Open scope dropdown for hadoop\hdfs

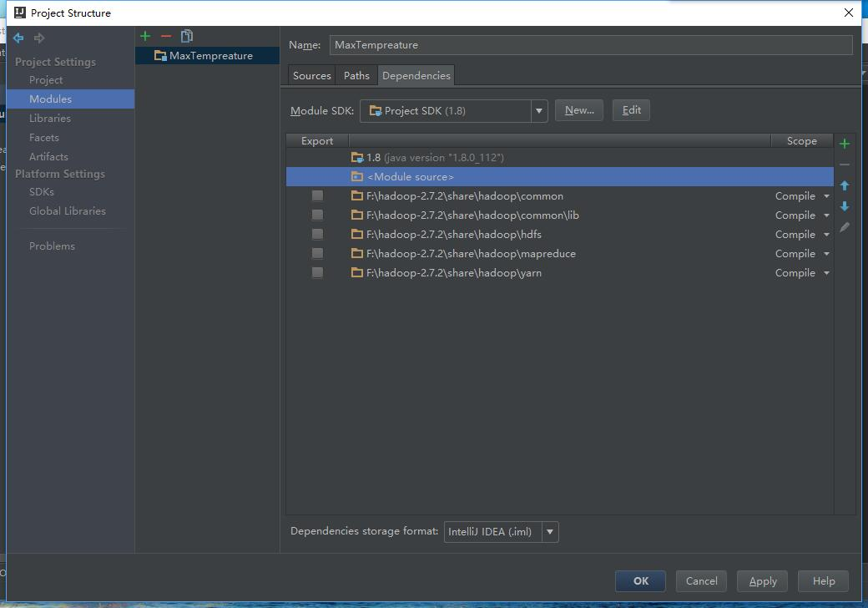pyautogui.click(x=826, y=235)
